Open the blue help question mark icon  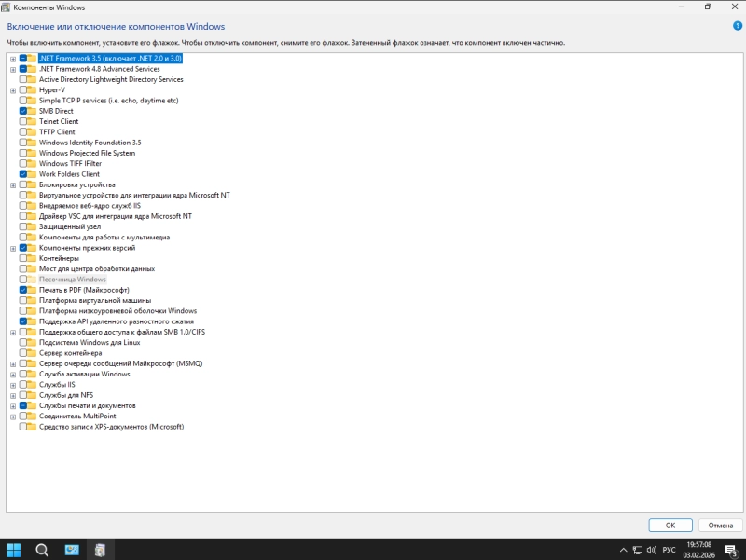tap(738, 26)
